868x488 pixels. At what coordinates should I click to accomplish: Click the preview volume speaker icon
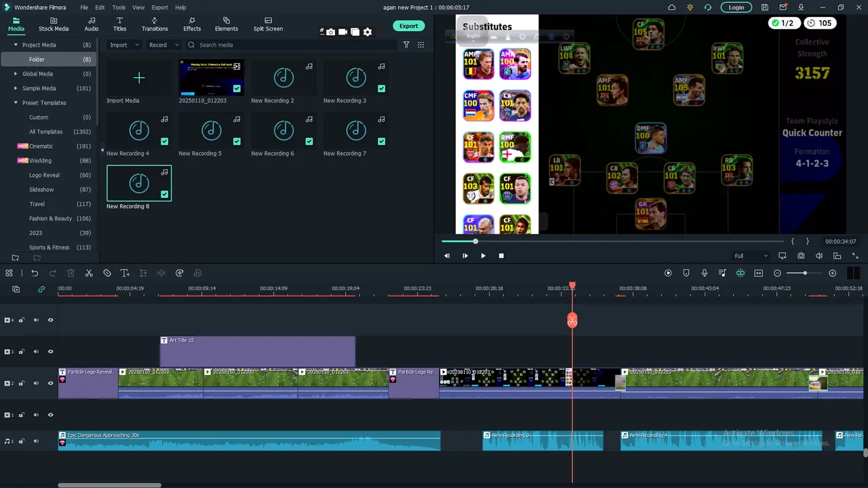[x=819, y=256]
